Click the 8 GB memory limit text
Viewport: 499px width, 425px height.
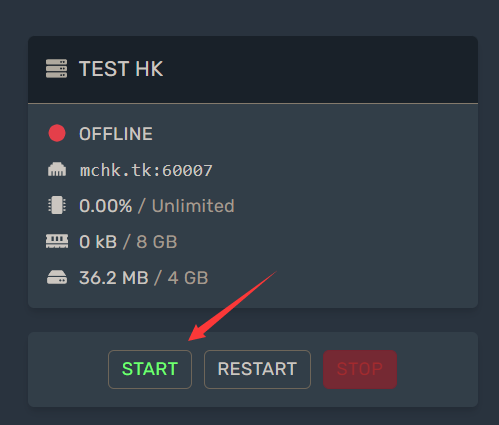coord(157,242)
